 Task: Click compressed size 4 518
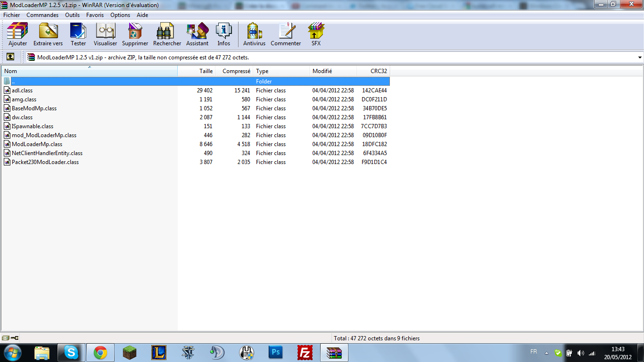pos(244,144)
